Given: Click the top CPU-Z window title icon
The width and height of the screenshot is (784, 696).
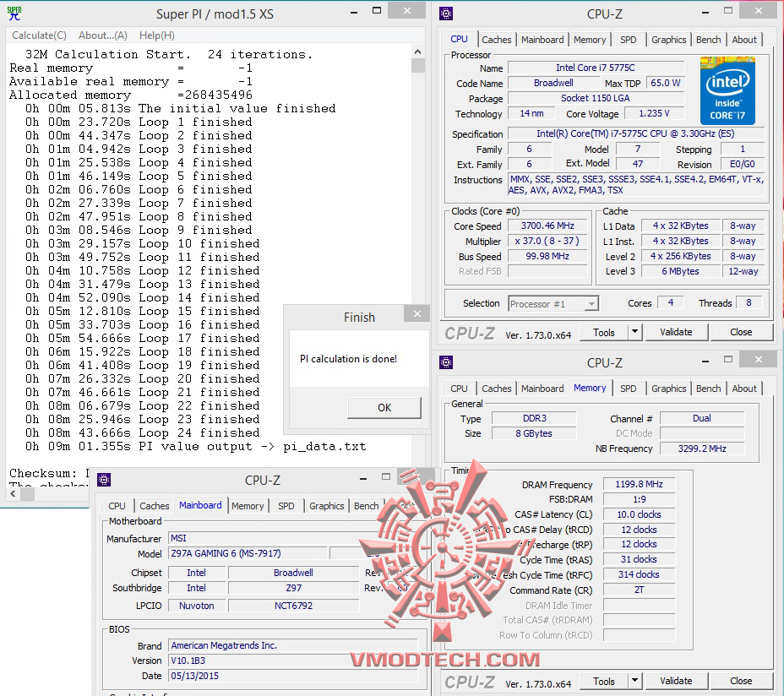Looking at the screenshot, I should pyautogui.click(x=446, y=14).
